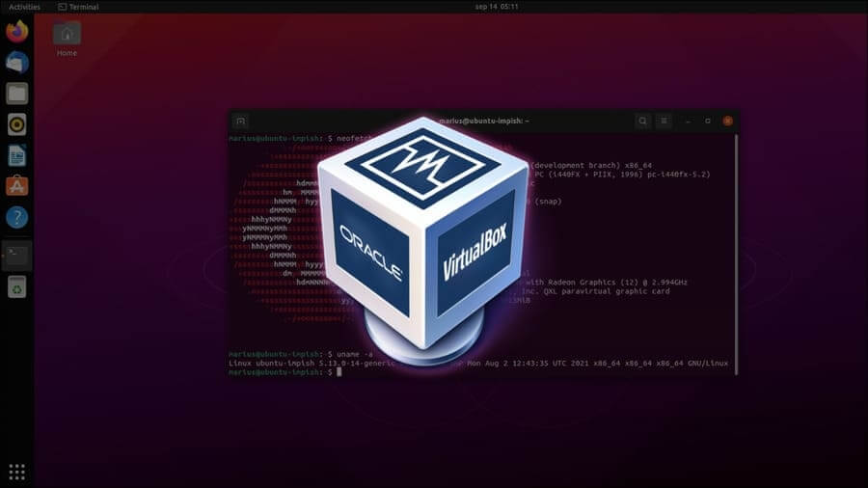Click the terminal search button
The height and width of the screenshot is (488, 868).
point(642,122)
